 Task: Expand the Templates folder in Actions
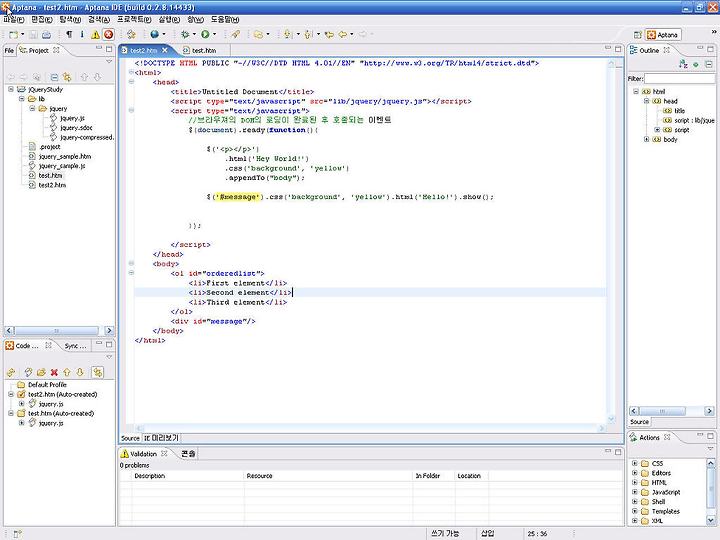pos(635,512)
